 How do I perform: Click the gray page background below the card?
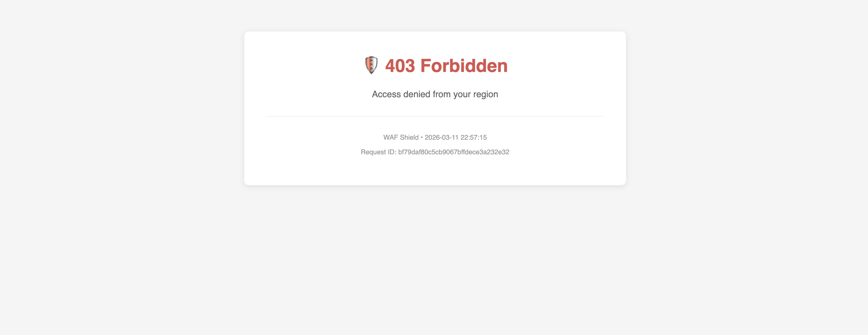coord(435,260)
